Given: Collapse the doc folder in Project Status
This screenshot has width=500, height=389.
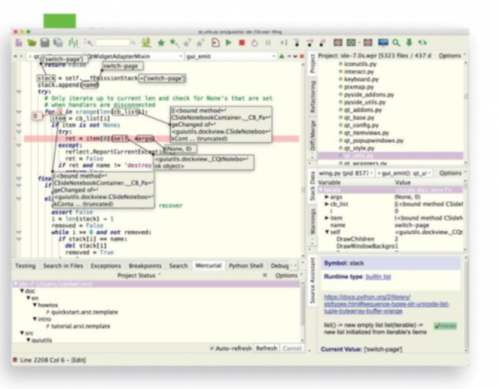Looking at the screenshot, I should coord(22,291).
